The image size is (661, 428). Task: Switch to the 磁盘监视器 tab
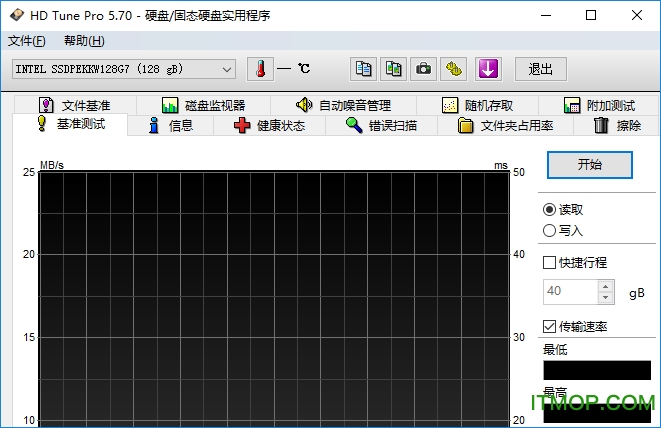tap(203, 105)
